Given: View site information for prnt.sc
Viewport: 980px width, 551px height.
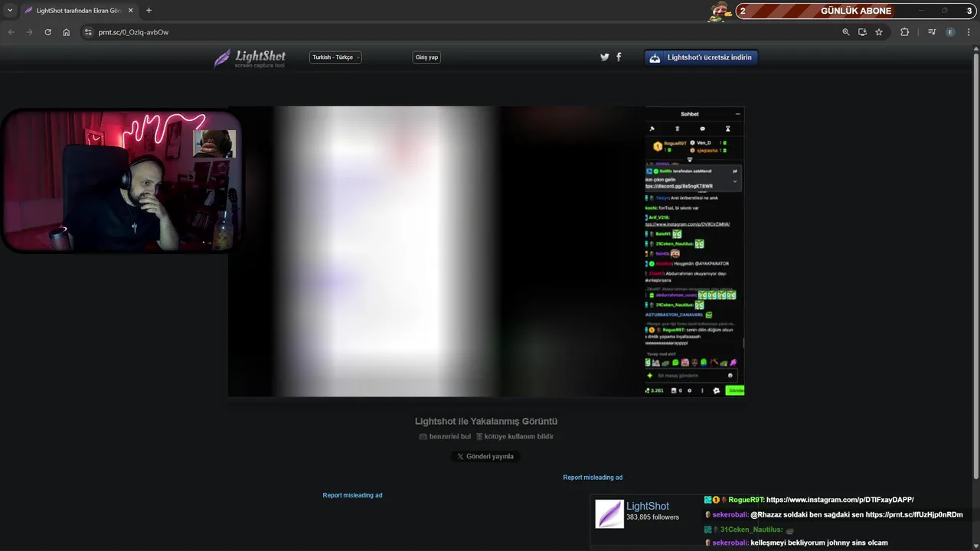Looking at the screenshot, I should coord(88,32).
